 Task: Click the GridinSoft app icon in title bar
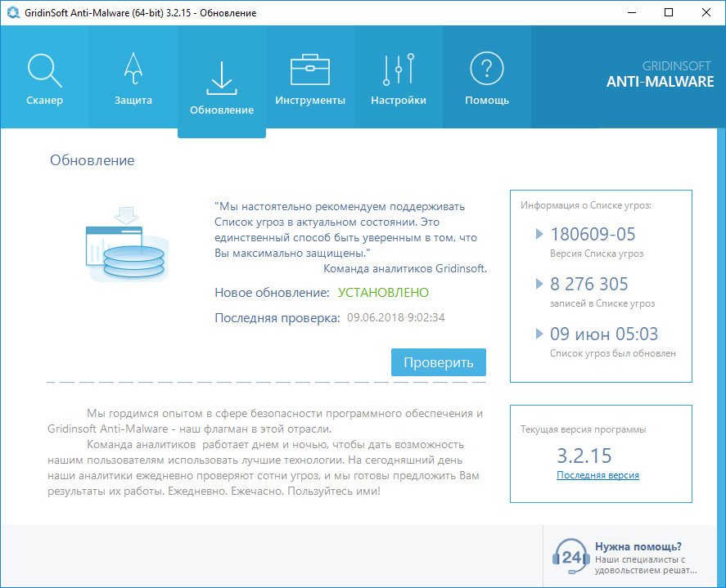(x=13, y=12)
